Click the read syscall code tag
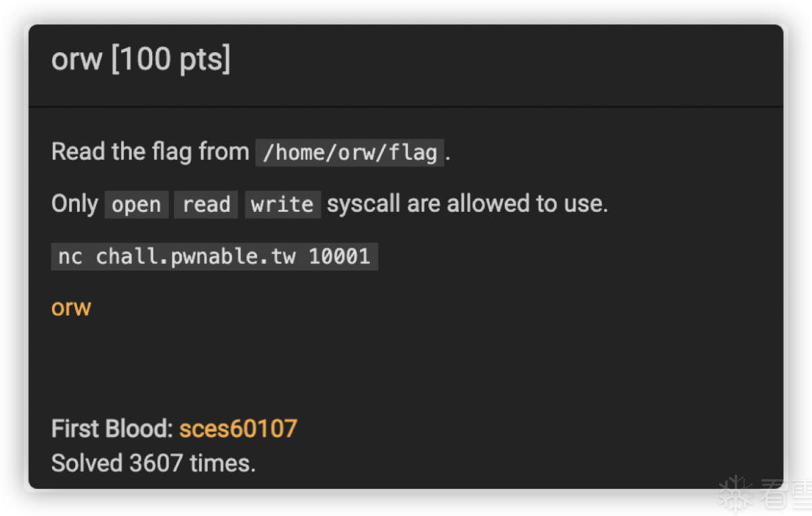Image resolution: width=812 pixels, height=516 pixels. click(x=206, y=205)
